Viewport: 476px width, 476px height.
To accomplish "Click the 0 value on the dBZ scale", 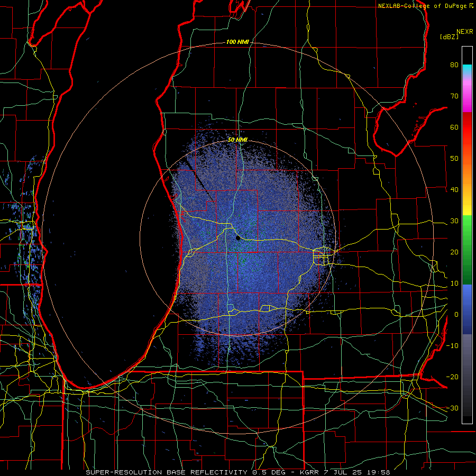I will coord(456,315).
